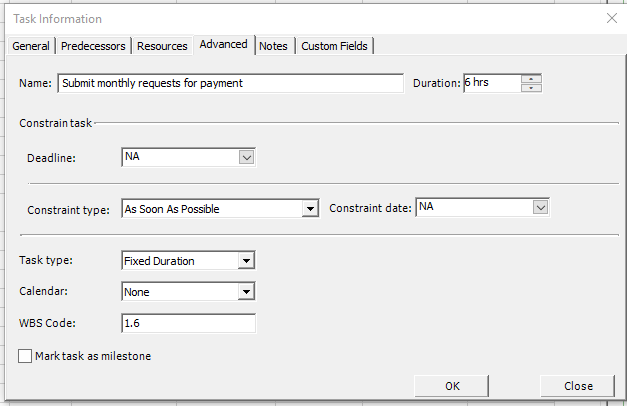The image size is (627, 406).
Task: Click the Duration value field
Action: (492, 83)
